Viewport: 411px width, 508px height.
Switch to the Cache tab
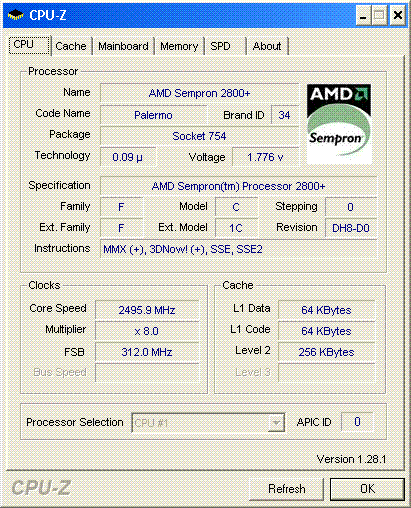71,46
